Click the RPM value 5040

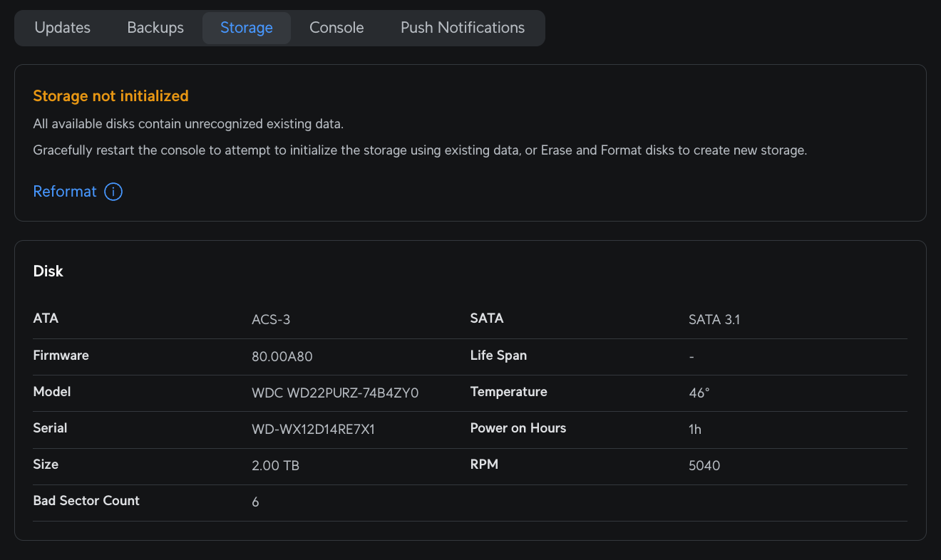point(704,466)
